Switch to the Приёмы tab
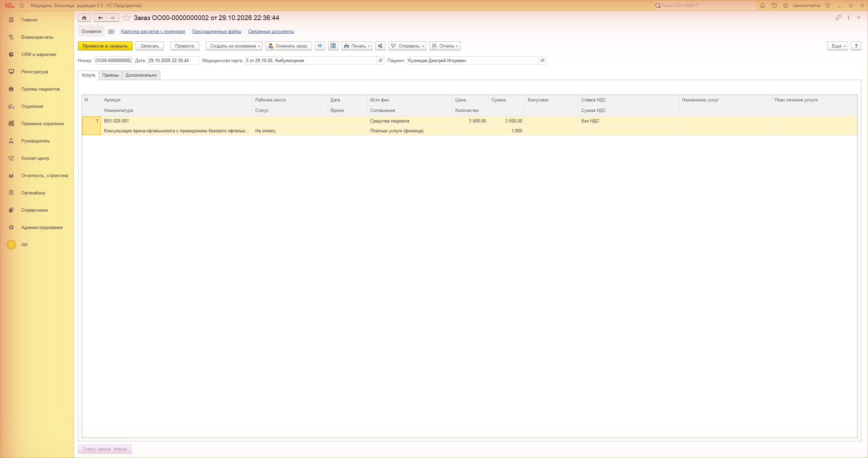 [x=111, y=75]
